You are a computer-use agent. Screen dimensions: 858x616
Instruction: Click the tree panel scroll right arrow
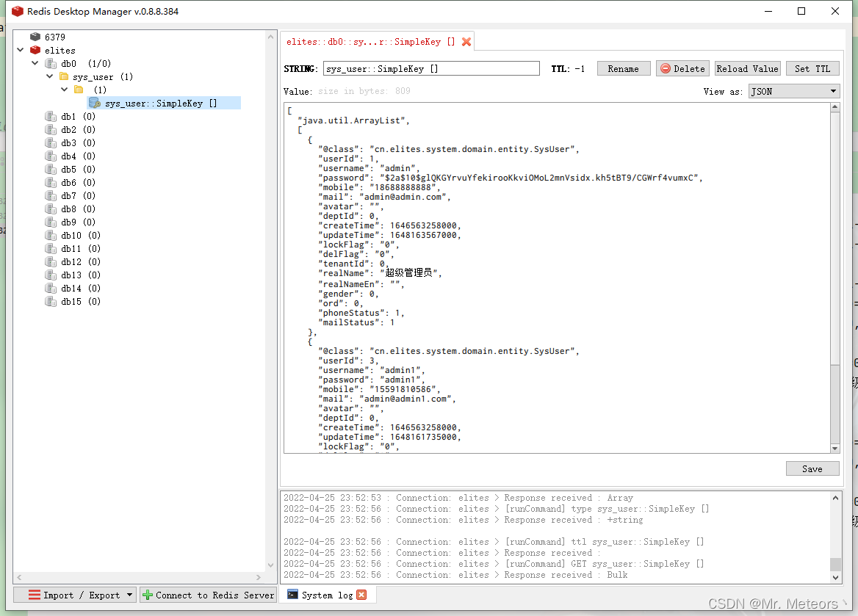[259, 577]
